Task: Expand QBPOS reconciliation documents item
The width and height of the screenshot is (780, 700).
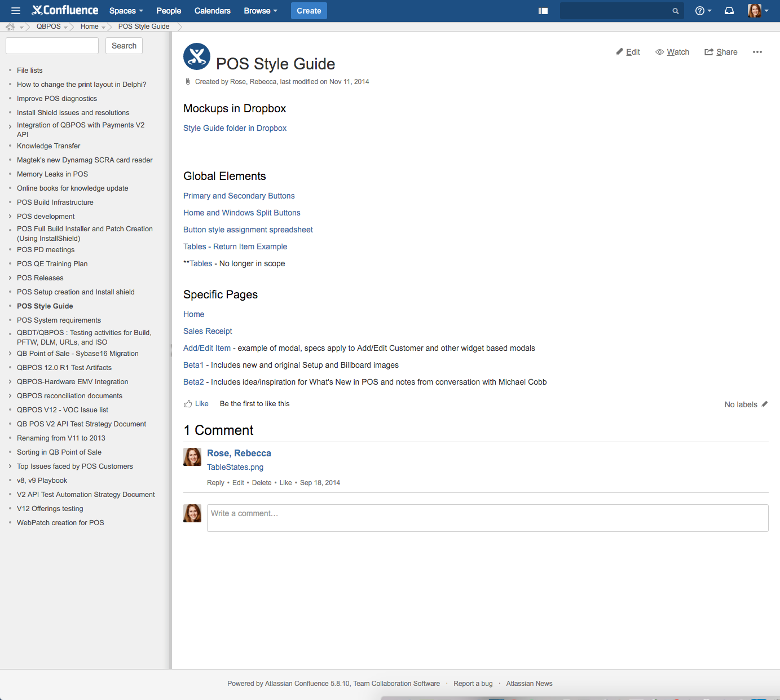Action: coord(10,396)
